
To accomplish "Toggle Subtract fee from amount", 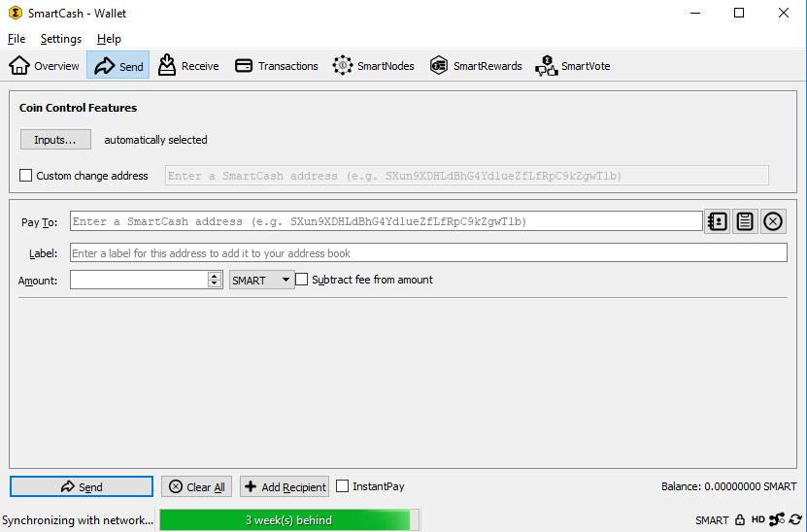I will point(302,280).
